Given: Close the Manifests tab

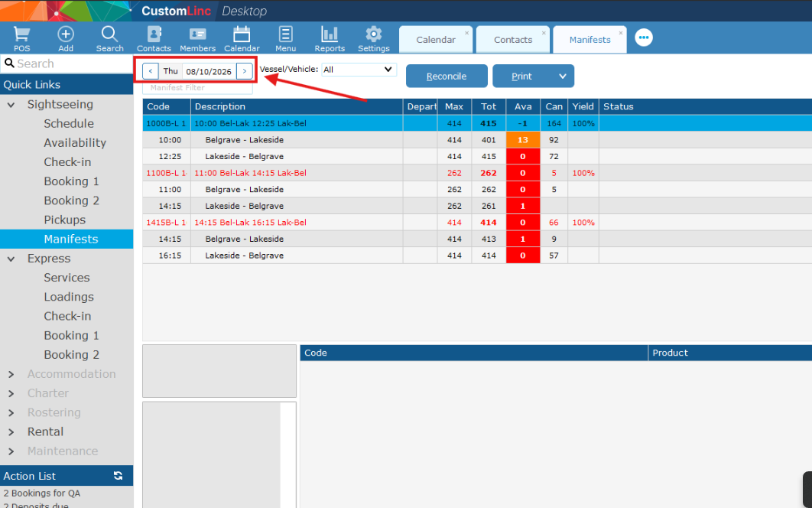Looking at the screenshot, I should point(620,33).
